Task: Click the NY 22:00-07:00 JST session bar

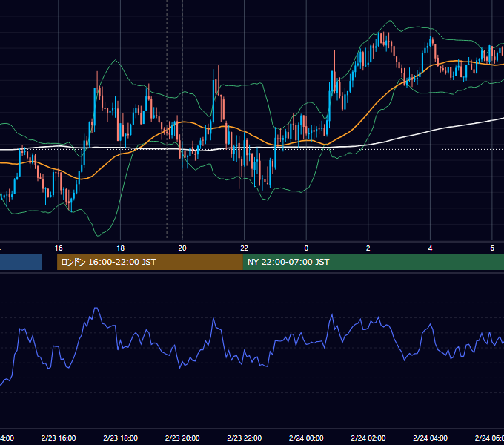Action: pos(373,262)
